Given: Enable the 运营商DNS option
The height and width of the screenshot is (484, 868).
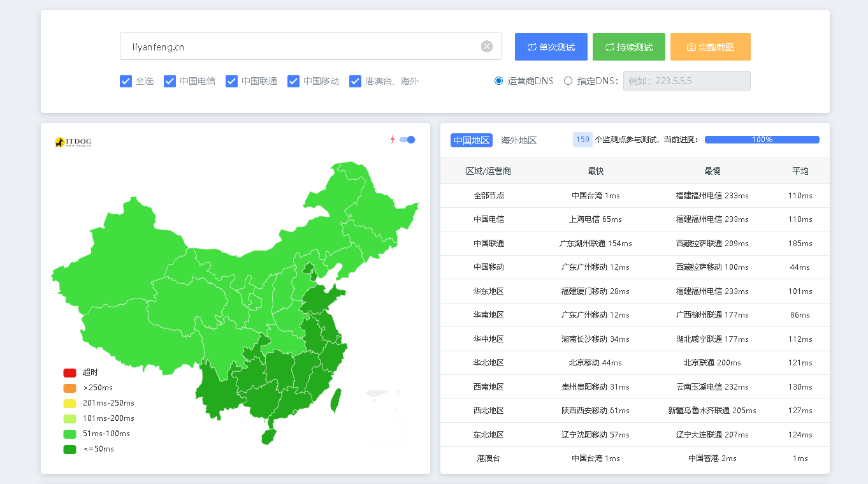Looking at the screenshot, I should pyautogui.click(x=498, y=80).
